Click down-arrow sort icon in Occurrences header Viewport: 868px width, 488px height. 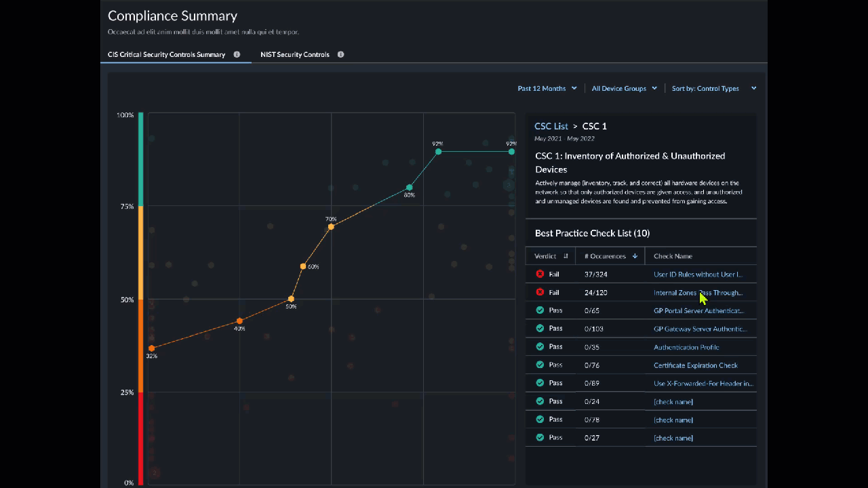point(635,256)
